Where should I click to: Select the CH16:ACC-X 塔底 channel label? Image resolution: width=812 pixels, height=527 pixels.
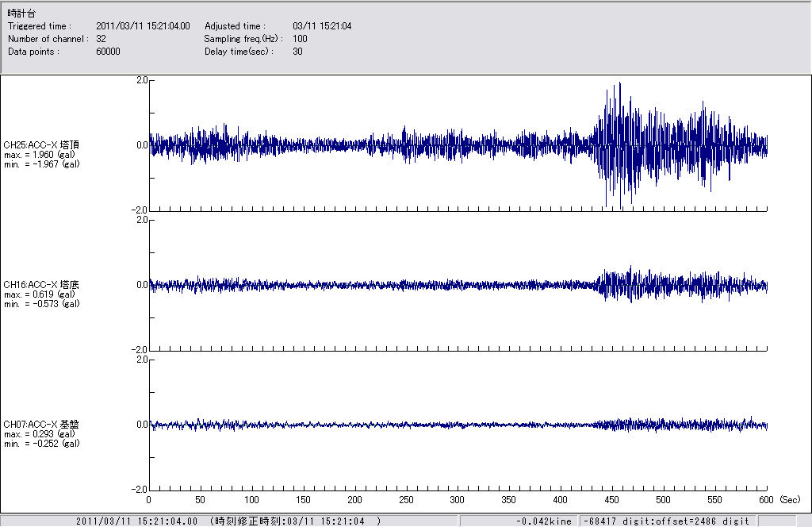click(41, 285)
